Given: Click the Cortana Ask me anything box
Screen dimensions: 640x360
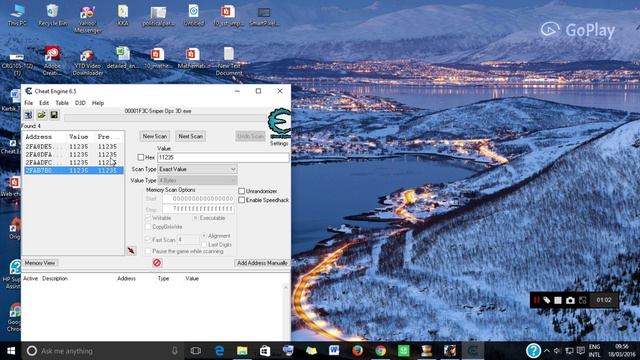Looking at the screenshot, I should (x=101, y=351).
